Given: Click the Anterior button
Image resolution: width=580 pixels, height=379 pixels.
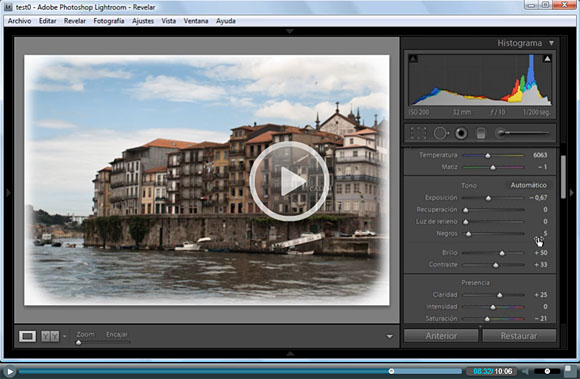Looking at the screenshot, I should [441, 336].
